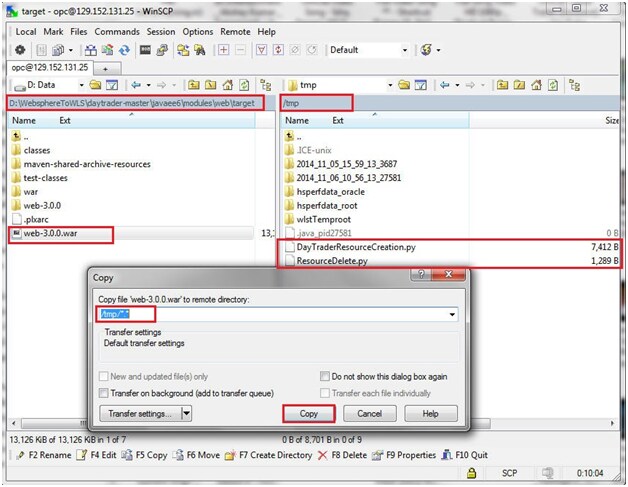The width and height of the screenshot is (628, 487).
Task: Open the remote back history dropdown arrow
Action: click(457, 85)
